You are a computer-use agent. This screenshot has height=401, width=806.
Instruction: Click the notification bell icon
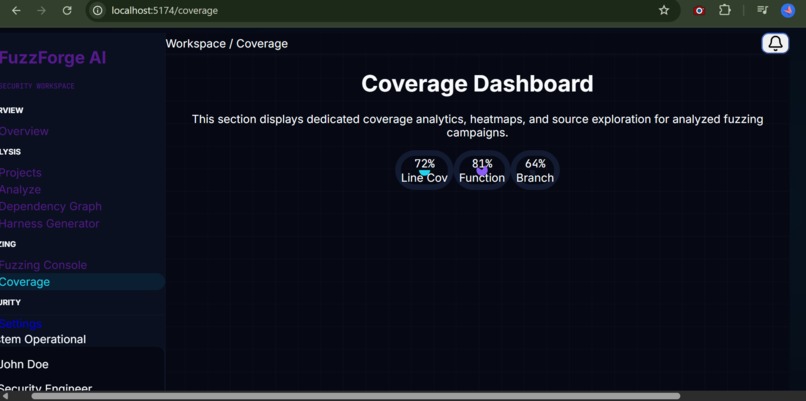775,44
